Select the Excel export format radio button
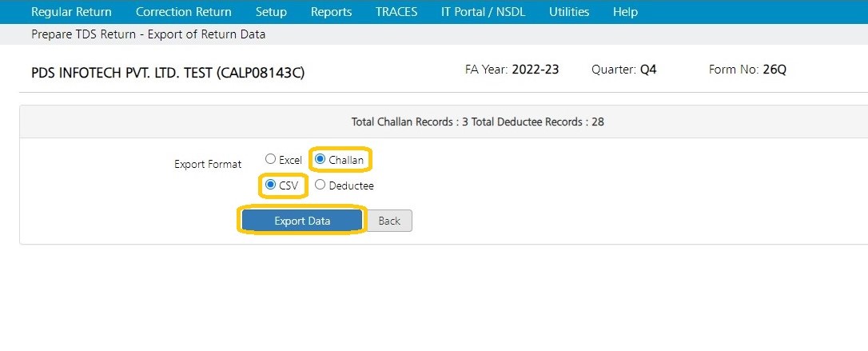The width and height of the screenshot is (868, 351). pyautogui.click(x=271, y=159)
